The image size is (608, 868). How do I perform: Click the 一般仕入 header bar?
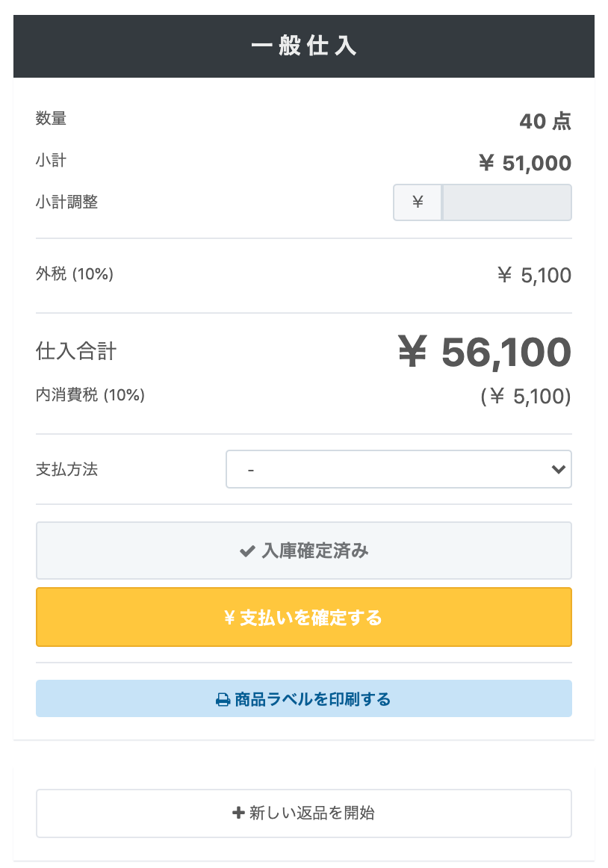(304, 46)
